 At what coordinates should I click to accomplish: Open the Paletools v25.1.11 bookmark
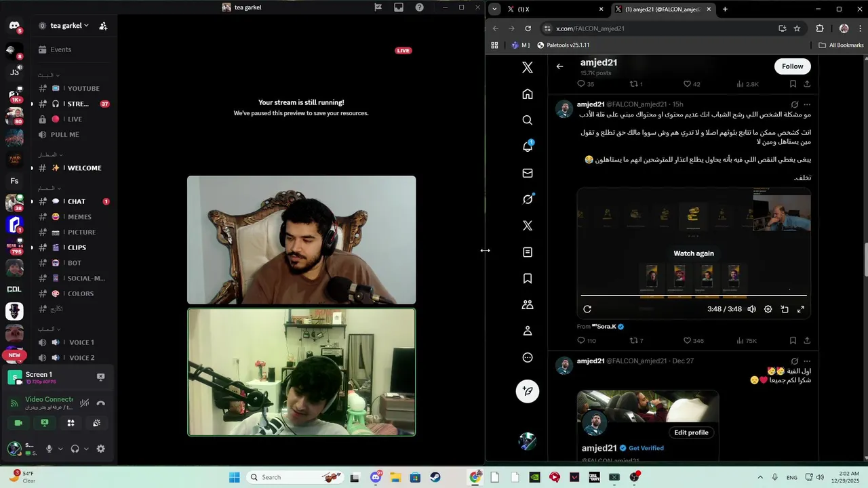[x=564, y=45]
